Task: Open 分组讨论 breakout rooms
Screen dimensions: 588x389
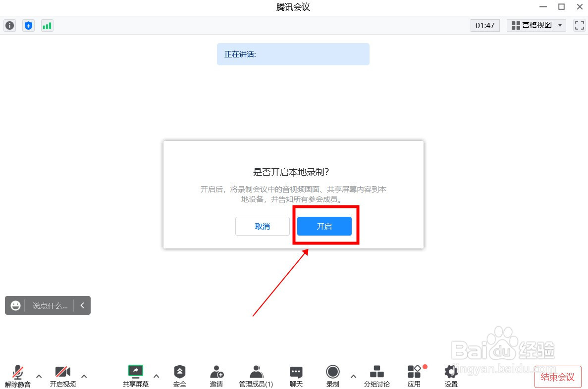Action: tap(377, 376)
